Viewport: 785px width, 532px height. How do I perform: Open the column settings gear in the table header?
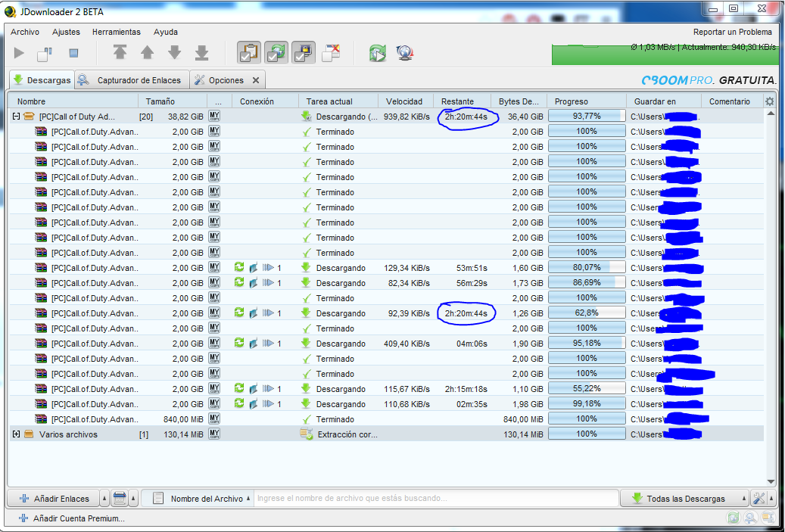coord(769,101)
